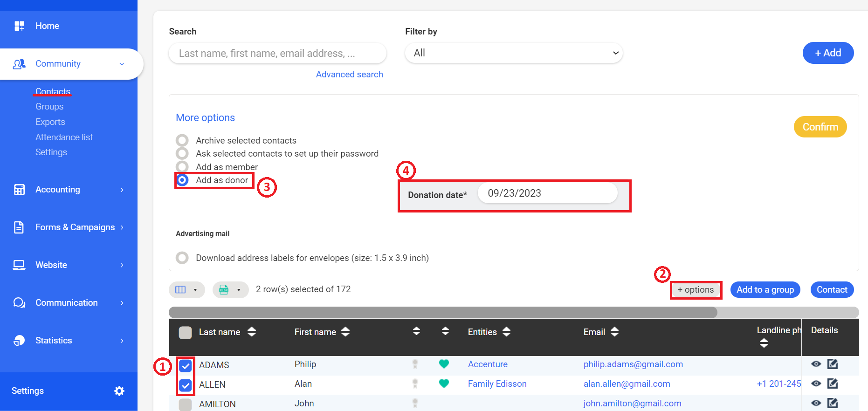Image resolution: width=868 pixels, height=411 pixels.
Task: Open Groups in the sidebar
Action: (x=49, y=107)
